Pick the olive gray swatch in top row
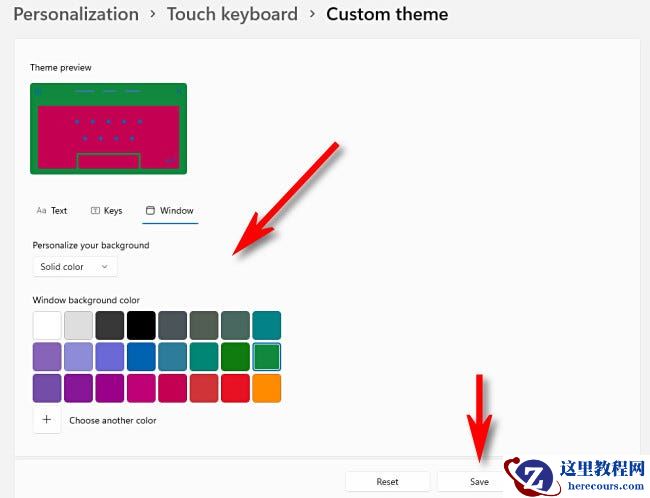 (x=204, y=326)
